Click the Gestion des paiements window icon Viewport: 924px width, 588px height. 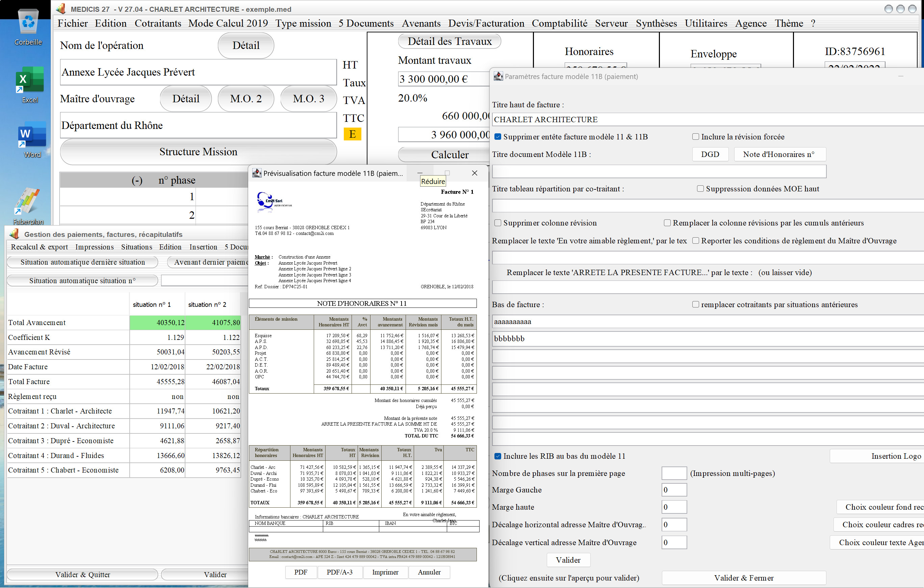(14, 234)
